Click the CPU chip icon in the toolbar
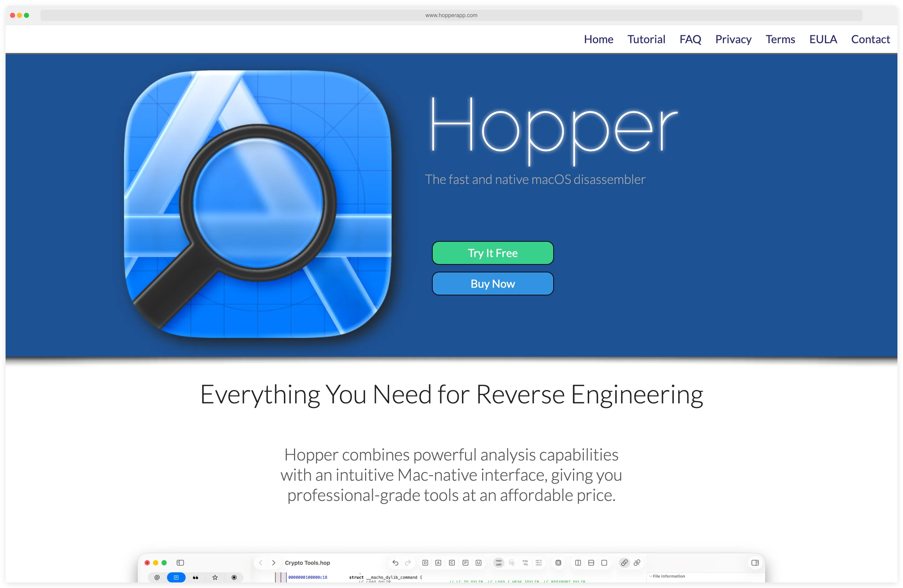This screenshot has height=588, width=903. point(558,563)
